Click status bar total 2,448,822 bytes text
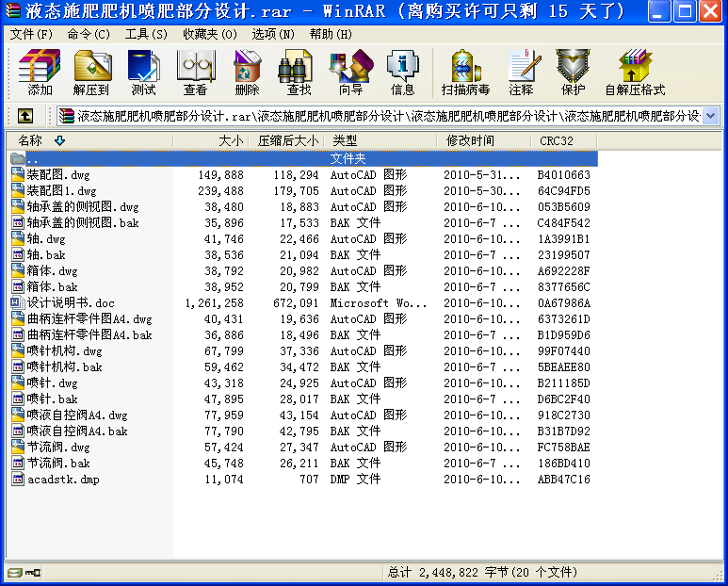728x586 pixels. pyautogui.click(x=482, y=573)
